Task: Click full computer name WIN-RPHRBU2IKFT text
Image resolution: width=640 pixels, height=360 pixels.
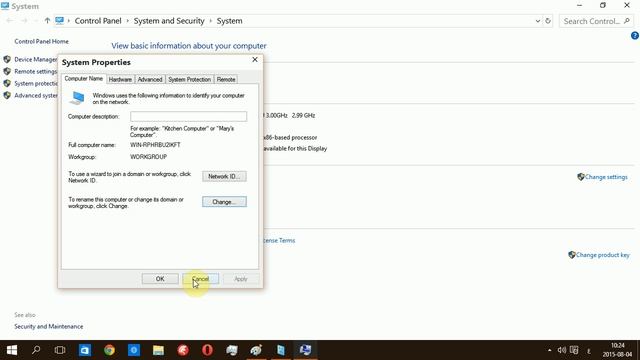Action: coord(155,145)
